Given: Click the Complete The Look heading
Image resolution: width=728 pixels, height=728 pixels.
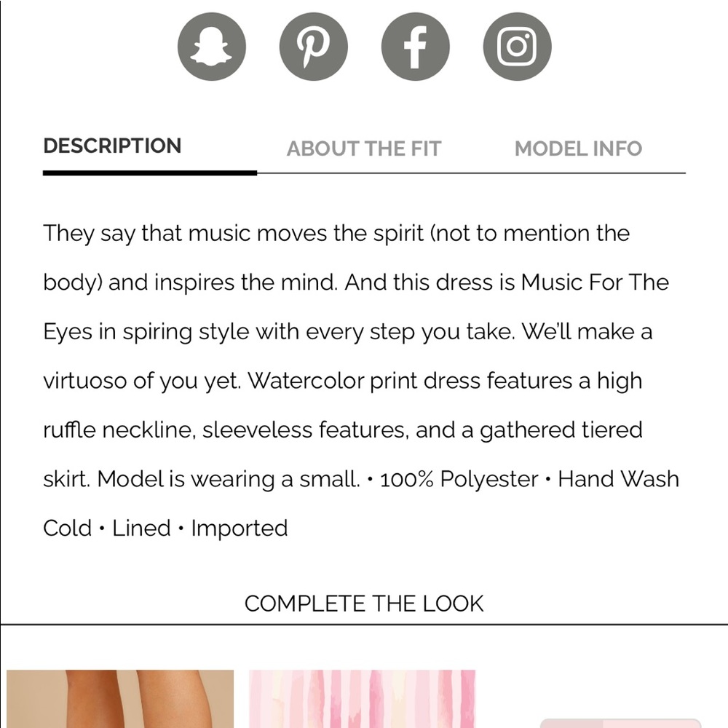Looking at the screenshot, I should point(364,604).
